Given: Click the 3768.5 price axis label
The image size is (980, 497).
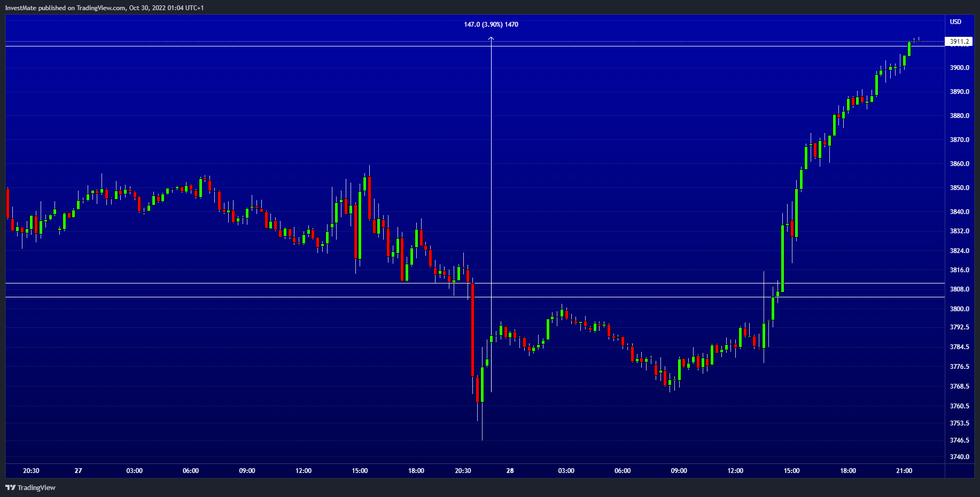Looking at the screenshot, I should pyautogui.click(x=959, y=386).
